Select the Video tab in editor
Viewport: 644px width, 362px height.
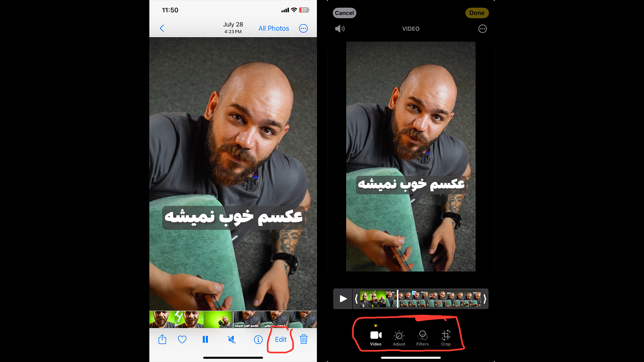[x=376, y=337]
